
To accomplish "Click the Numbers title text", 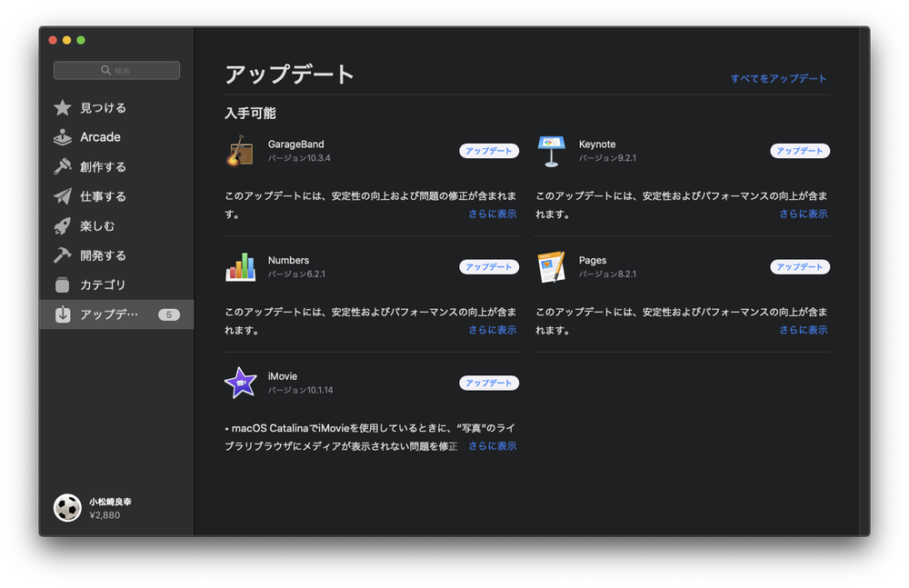I will pos(288,260).
